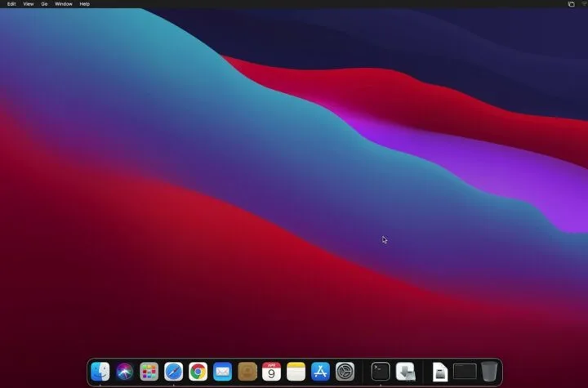Open the Terminal app
The height and width of the screenshot is (388, 588).
[x=381, y=372]
